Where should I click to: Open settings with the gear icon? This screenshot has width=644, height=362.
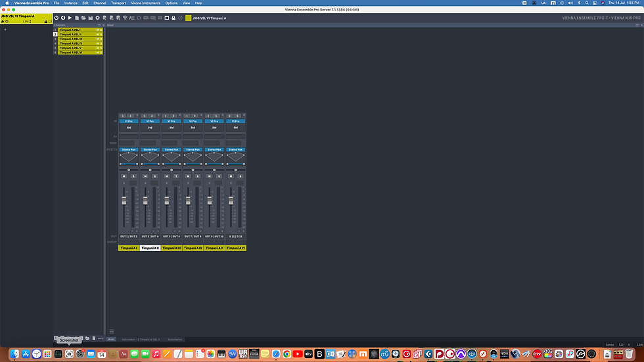coord(97,18)
